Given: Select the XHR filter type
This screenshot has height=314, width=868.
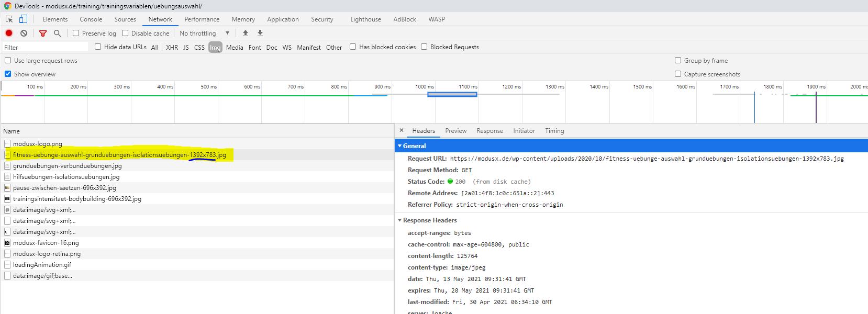Looking at the screenshot, I should point(172,47).
